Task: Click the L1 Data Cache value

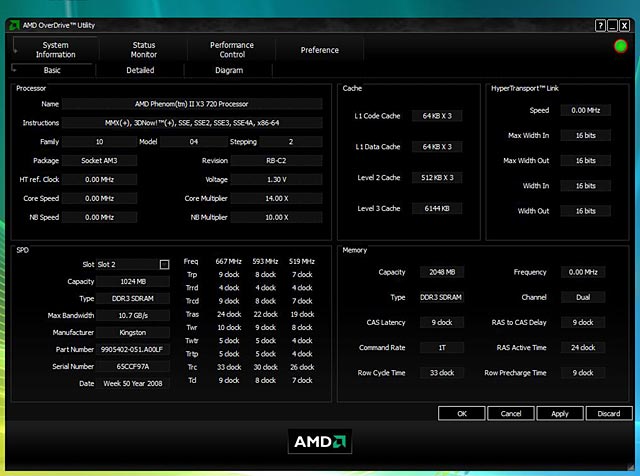Action: tap(437, 147)
